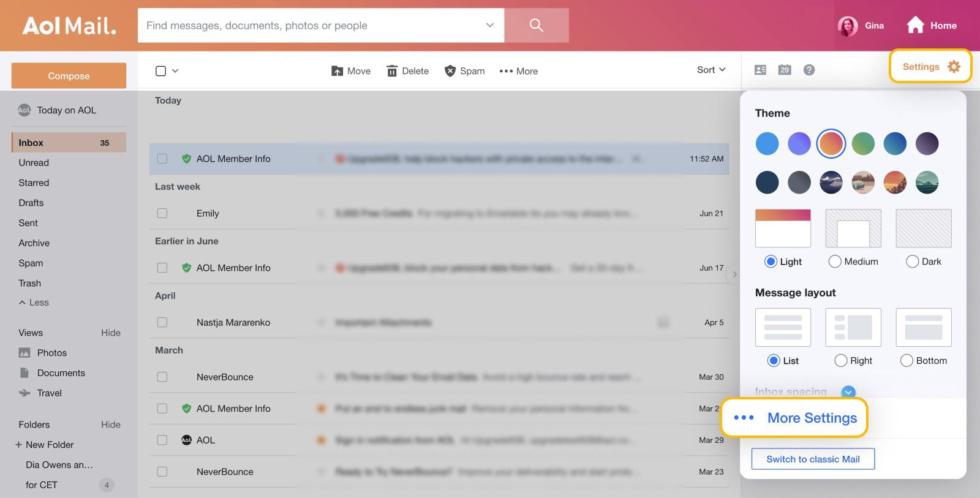Hide the Folders section

coord(111,424)
